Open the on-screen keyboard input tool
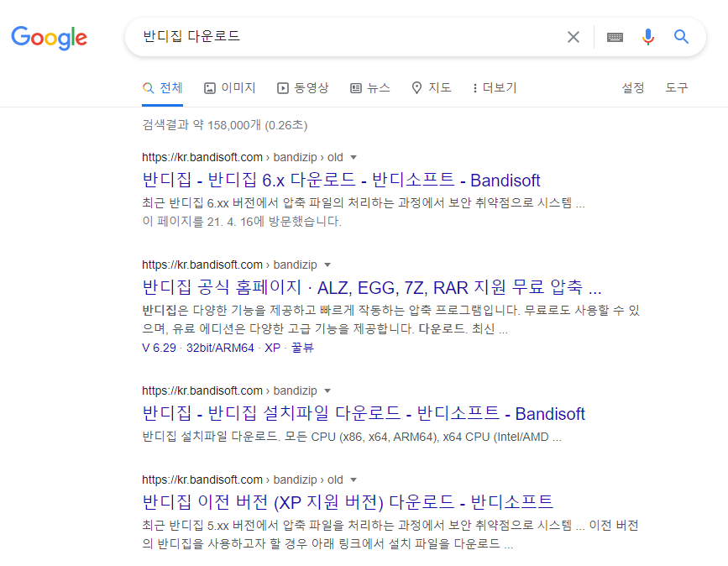 point(615,37)
